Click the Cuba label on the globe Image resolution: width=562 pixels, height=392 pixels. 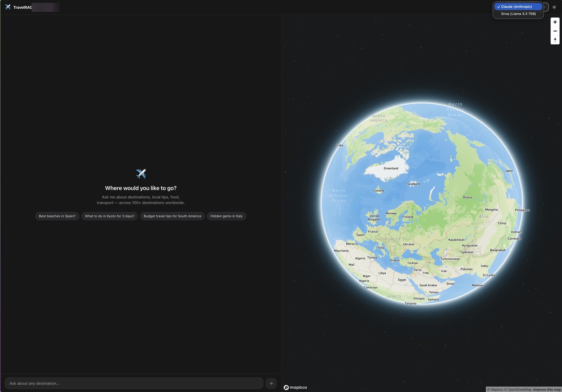point(340,145)
